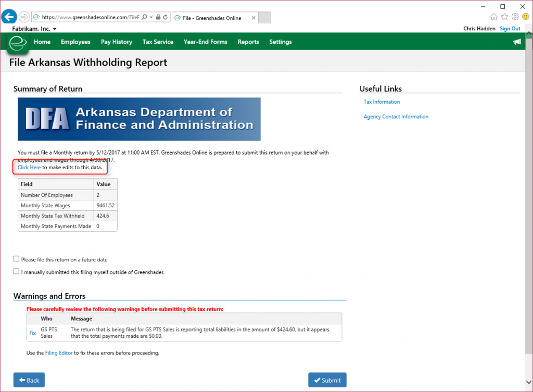Click the browser address bar URL
The height and width of the screenshot is (392, 533).
(91, 17)
